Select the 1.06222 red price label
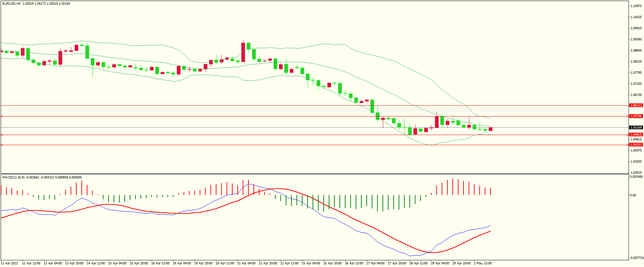Screen dimensions: 644x267 click(636, 105)
